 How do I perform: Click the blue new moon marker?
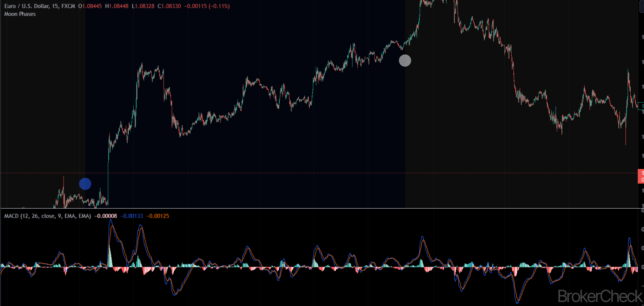(x=85, y=184)
